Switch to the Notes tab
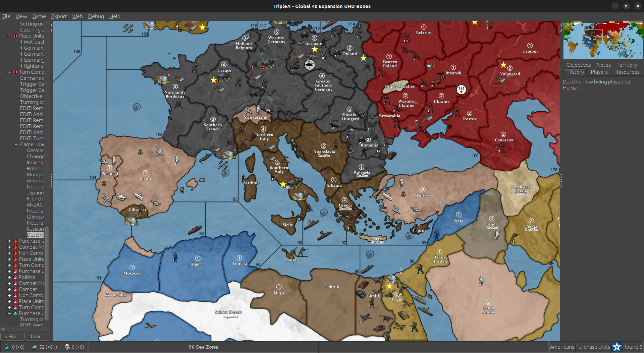Screen dimensions: 644x353 click(x=603, y=65)
